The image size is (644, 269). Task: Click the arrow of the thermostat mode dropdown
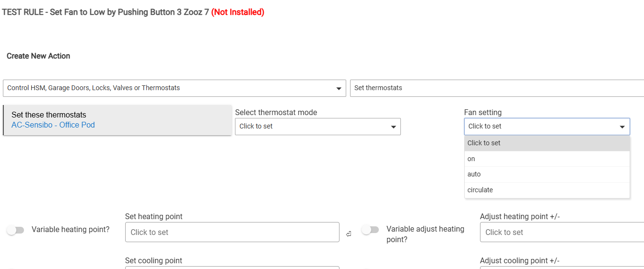[393, 127]
